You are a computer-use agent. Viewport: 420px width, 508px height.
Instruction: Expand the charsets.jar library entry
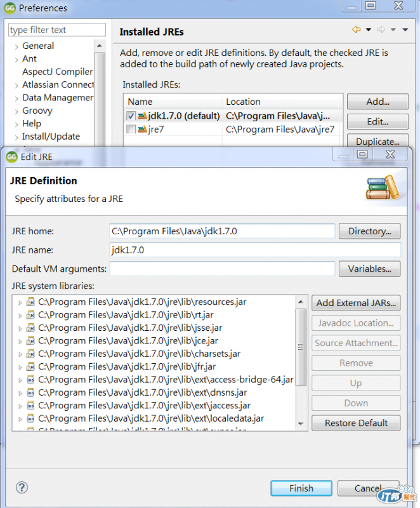click(20, 354)
